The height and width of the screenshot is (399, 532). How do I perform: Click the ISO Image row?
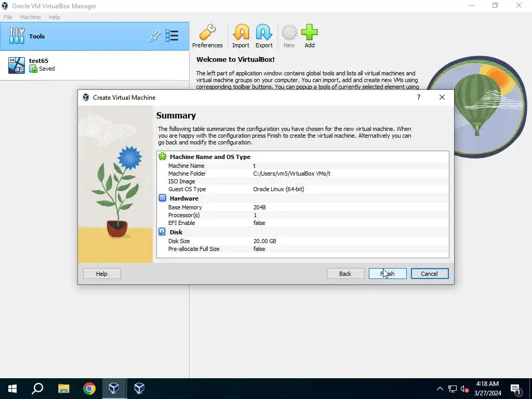click(303, 181)
